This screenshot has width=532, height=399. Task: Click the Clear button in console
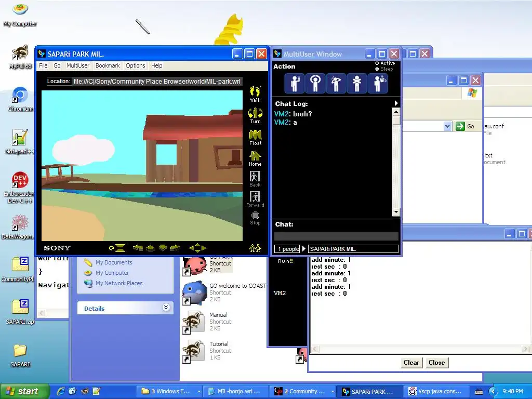pyautogui.click(x=411, y=363)
